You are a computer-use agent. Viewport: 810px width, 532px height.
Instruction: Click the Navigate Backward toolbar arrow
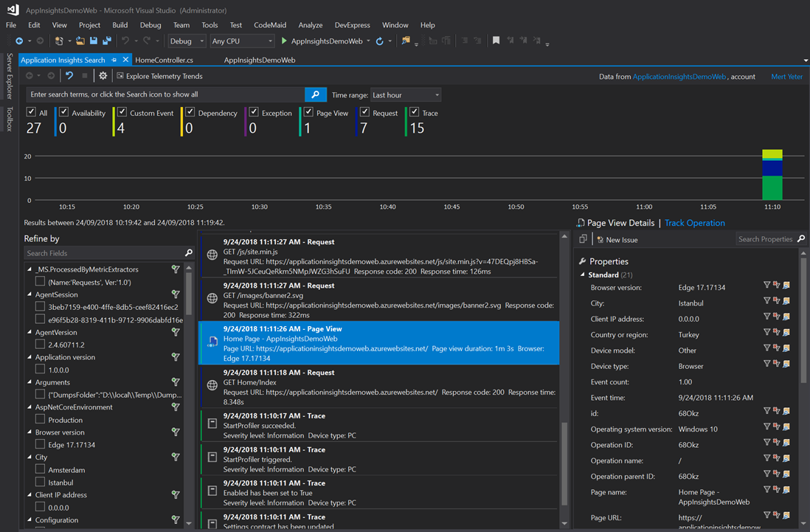click(x=19, y=41)
